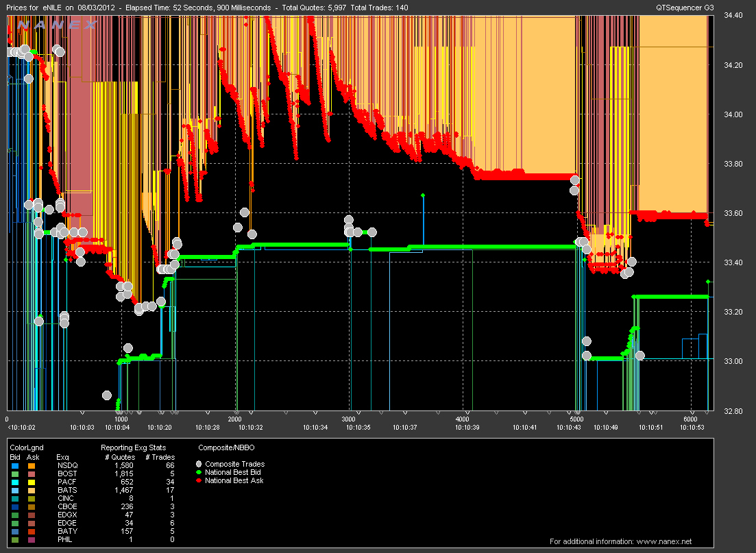Click the CBOE ask color swatch
This screenshot has width=756, height=553.
pyautogui.click(x=32, y=506)
